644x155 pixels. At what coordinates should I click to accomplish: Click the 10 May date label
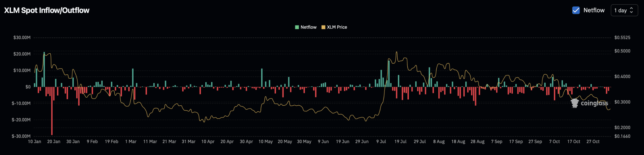pyautogui.click(x=266, y=142)
